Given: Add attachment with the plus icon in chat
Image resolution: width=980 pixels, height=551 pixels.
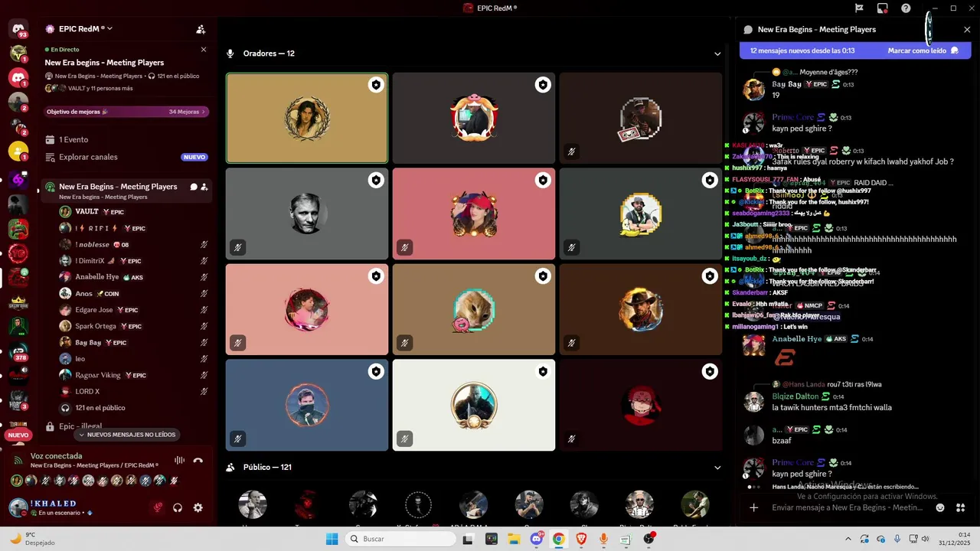Looking at the screenshot, I should (753, 507).
